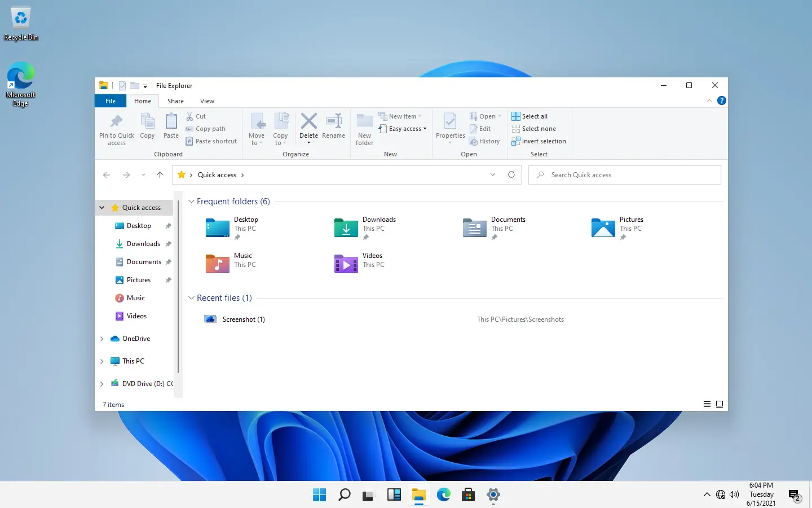Open Delete dropdown in ribbon
Image resolution: width=812 pixels, height=508 pixels.
coord(308,143)
